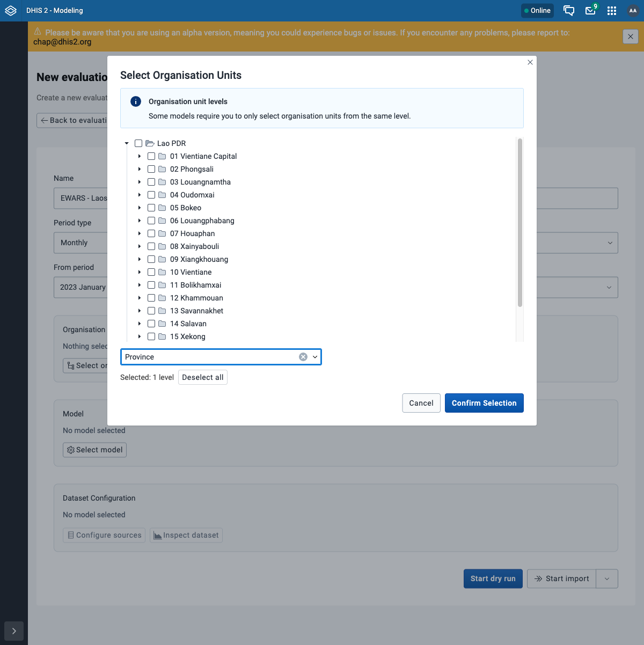Open the Period type dropdown chevron
This screenshot has height=645, width=644.
pos(610,243)
